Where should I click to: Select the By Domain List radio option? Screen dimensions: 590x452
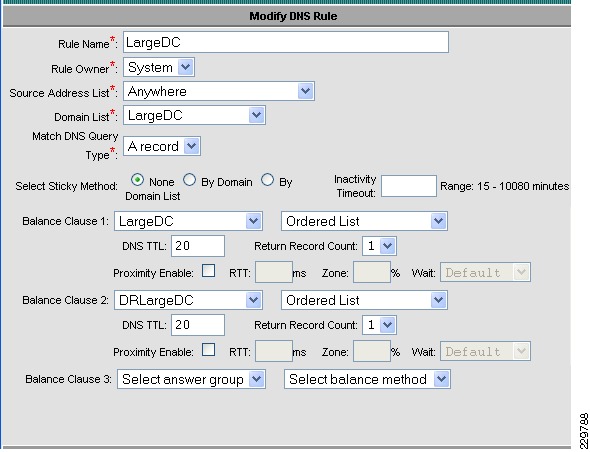tap(267, 180)
